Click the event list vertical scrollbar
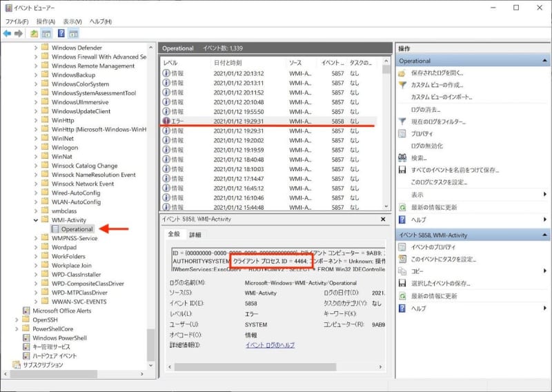The width and height of the screenshot is (552, 392). click(386, 133)
